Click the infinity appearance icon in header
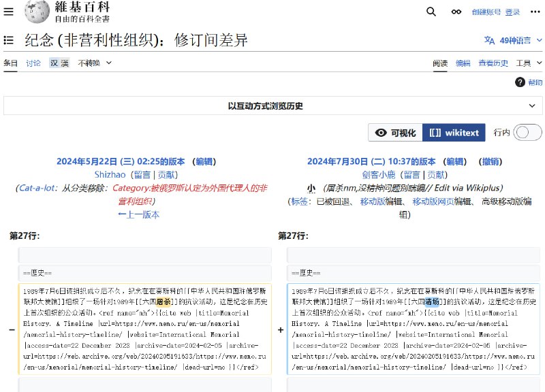545x392 pixels. pyautogui.click(x=455, y=12)
